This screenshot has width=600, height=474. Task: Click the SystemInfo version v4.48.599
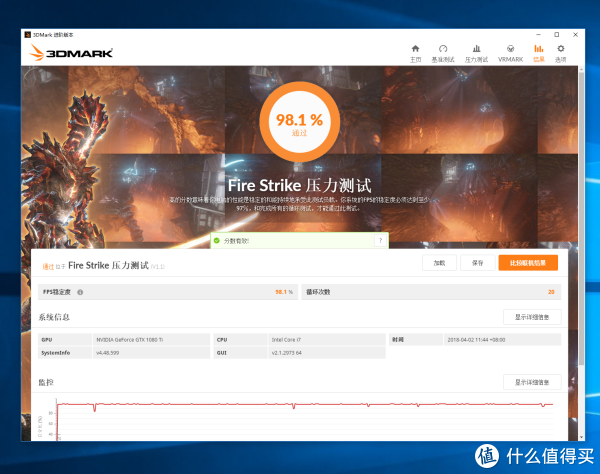click(x=108, y=353)
